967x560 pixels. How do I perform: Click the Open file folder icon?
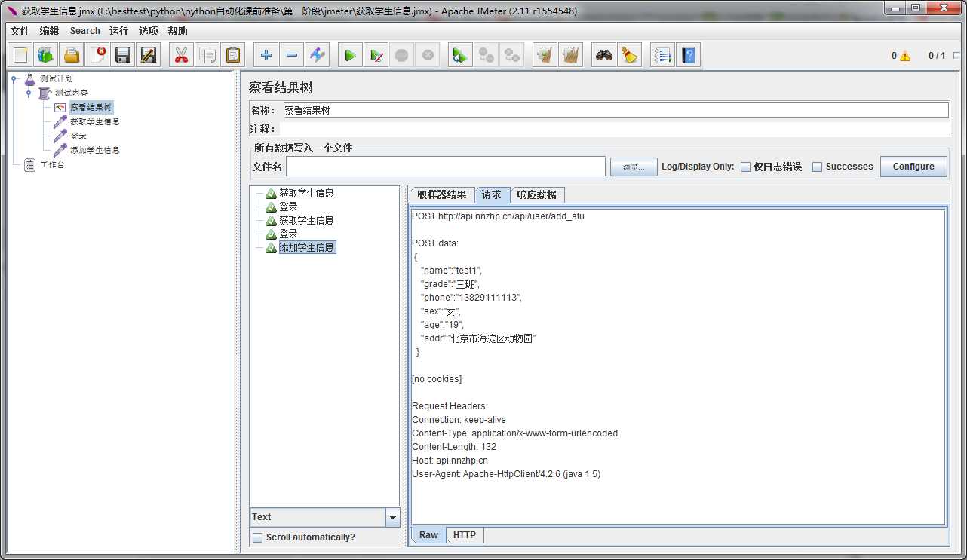[x=72, y=55]
